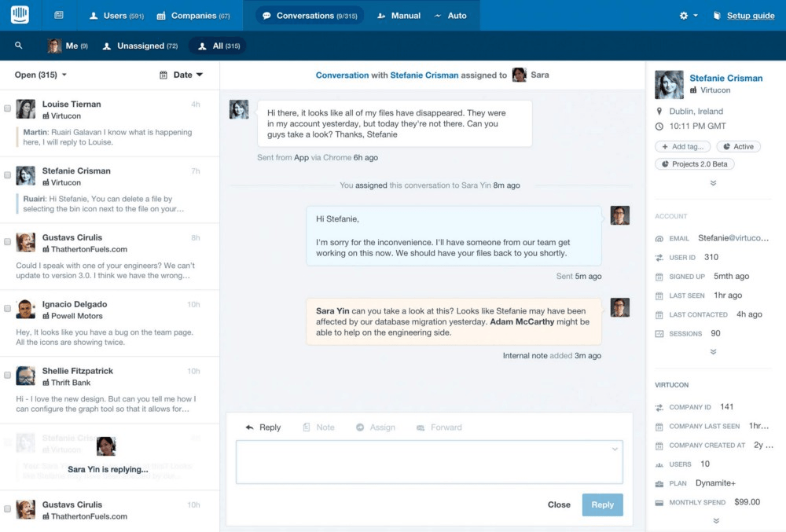Check Shellie Fitzpatrick conversation checkbox
The image size is (786, 532).
(x=8, y=375)
